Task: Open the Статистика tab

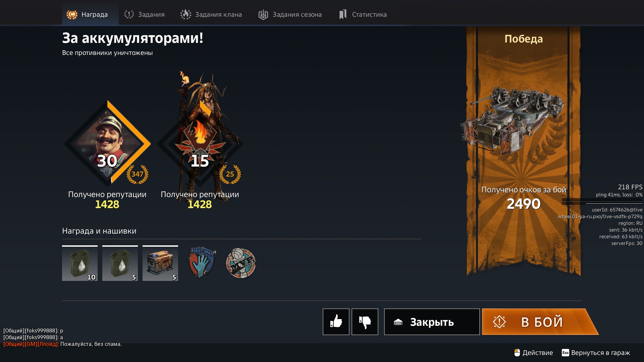Action: [x=363, y=14]
